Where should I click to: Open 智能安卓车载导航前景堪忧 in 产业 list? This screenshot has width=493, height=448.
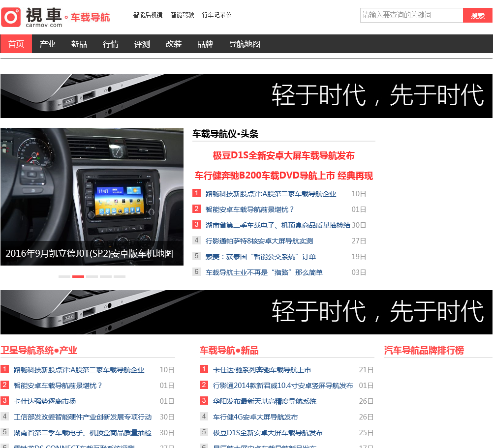pyautogui.click(x=58, y=386)
